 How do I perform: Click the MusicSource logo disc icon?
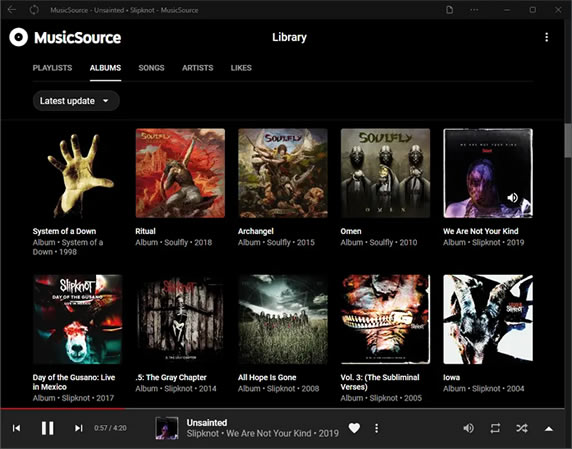(18, 37)
